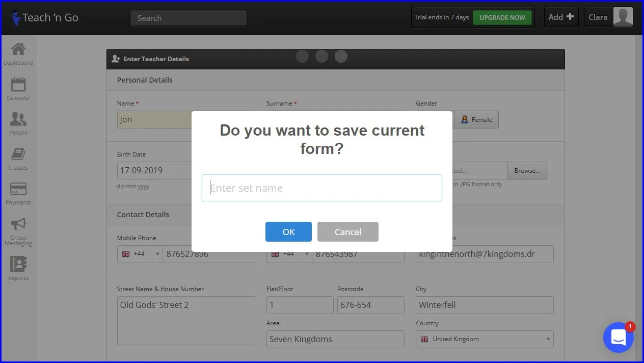Click the Enter Teacher Details icon
The height and width of the screenshot is (363, 644).
(x=116, y=59)
